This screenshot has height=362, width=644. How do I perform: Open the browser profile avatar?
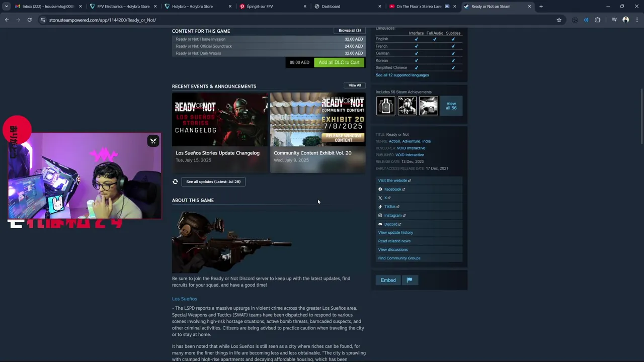click(x=625, y=20)
